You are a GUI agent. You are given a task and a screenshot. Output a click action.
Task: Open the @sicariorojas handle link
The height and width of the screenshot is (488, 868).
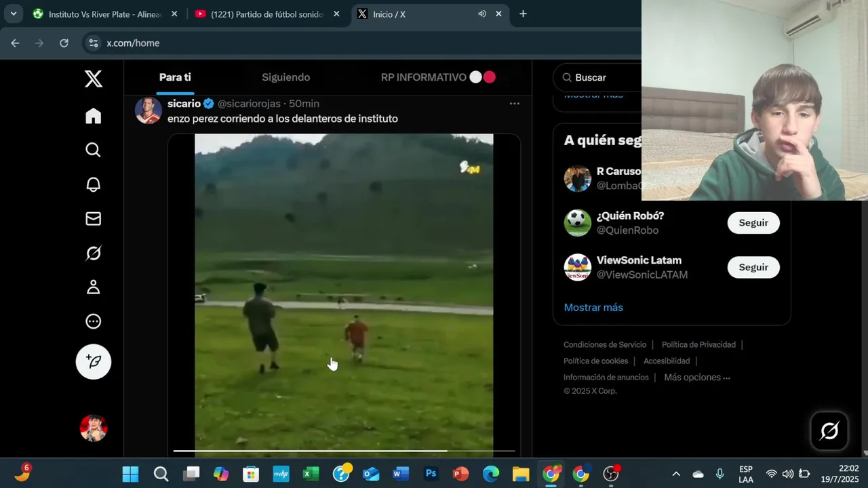[x=249, y=104]
